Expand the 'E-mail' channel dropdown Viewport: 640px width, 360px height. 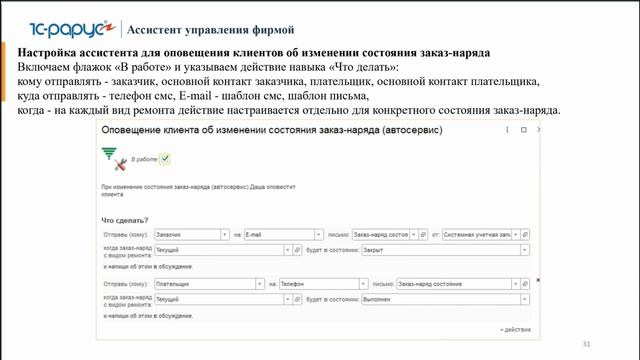(319, 235)
